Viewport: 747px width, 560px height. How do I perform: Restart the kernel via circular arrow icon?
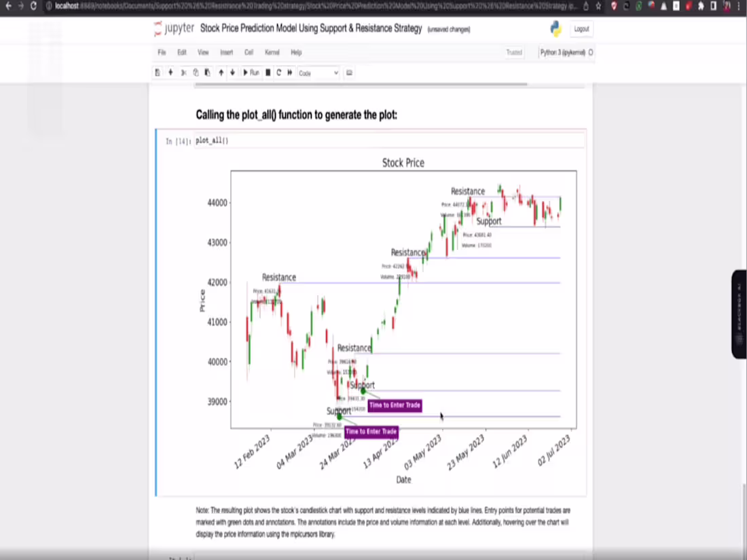278,73
